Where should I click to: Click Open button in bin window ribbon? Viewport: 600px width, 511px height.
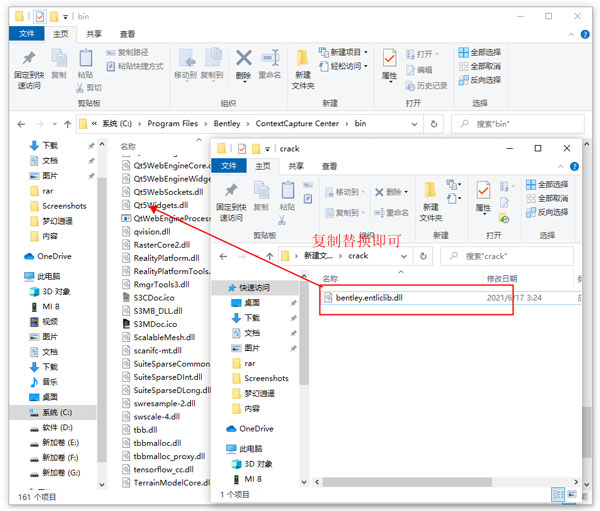click(x=422, y=54)
